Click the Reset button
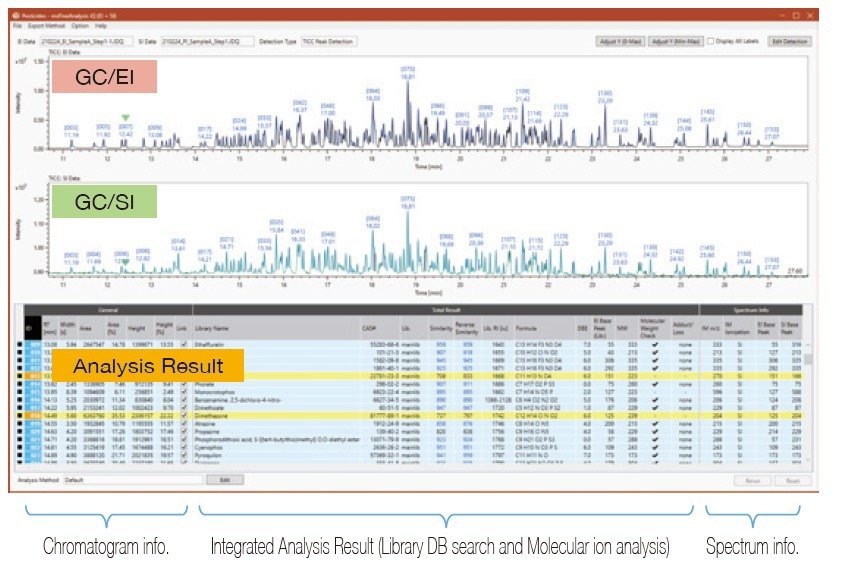 point(793,481)
